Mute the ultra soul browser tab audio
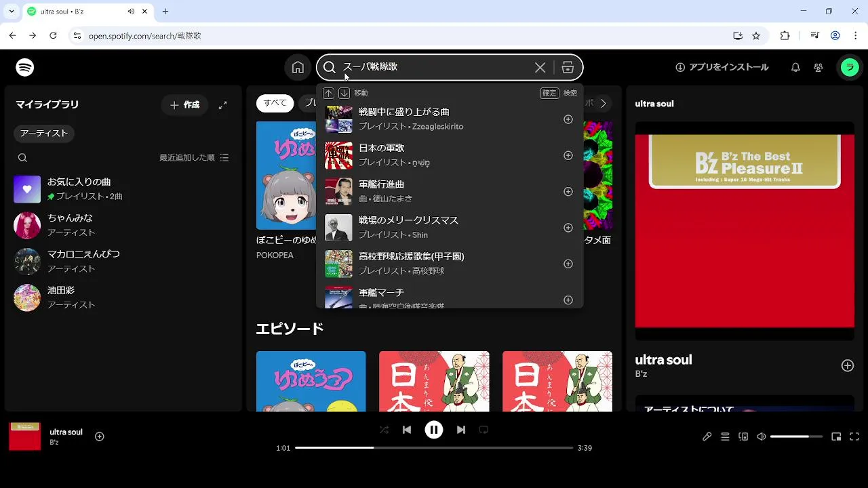The image size is (868, 488). click(131, 12)
